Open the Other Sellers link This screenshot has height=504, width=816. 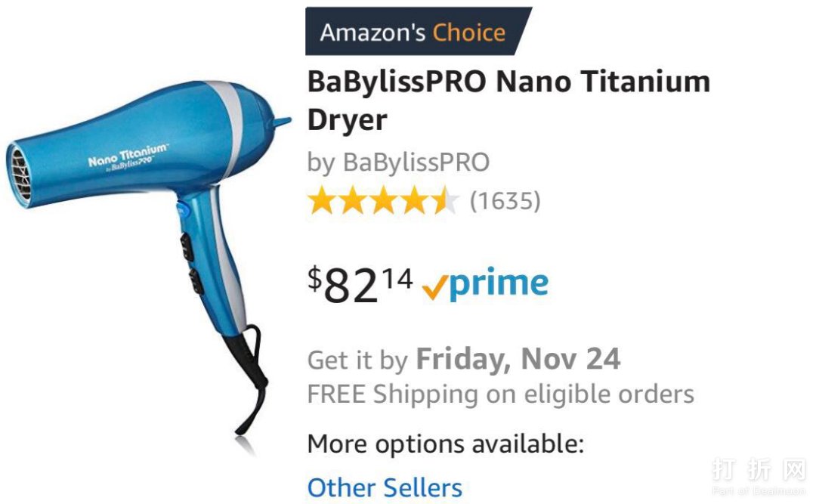pos(385,487)
